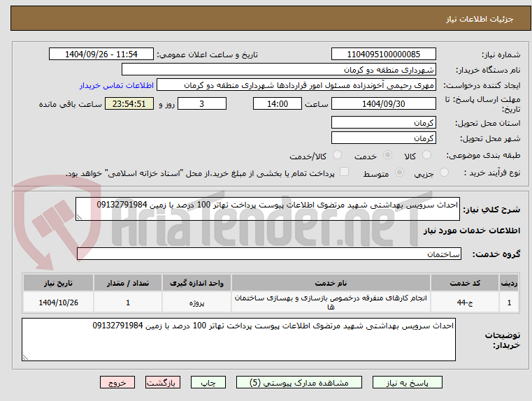Select the 'جزیی' purchase type radio

click(x=444, y=172)
